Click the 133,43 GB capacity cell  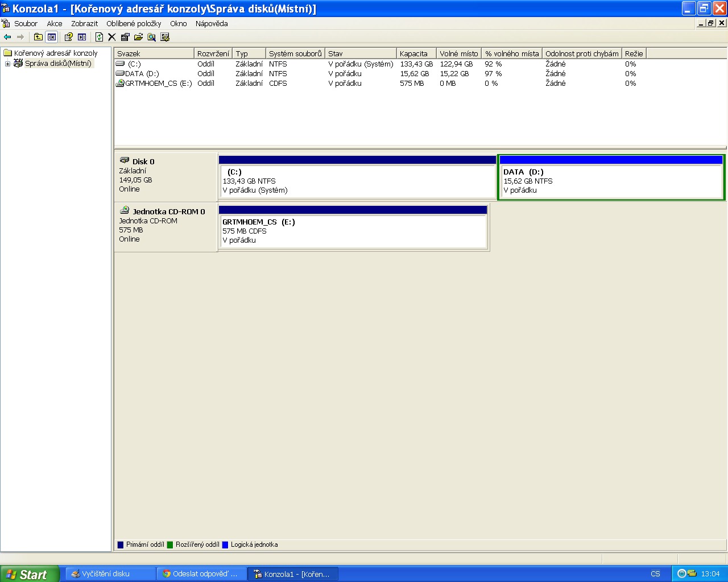tap(416, 64)
